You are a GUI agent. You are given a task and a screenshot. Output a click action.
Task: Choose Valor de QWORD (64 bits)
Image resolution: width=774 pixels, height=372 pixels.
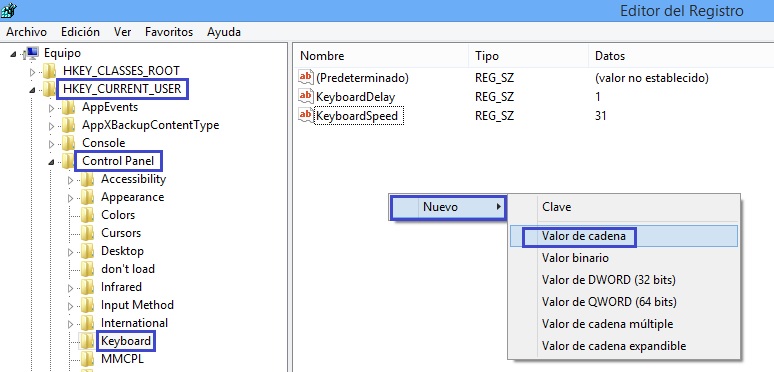click(624, 302)
